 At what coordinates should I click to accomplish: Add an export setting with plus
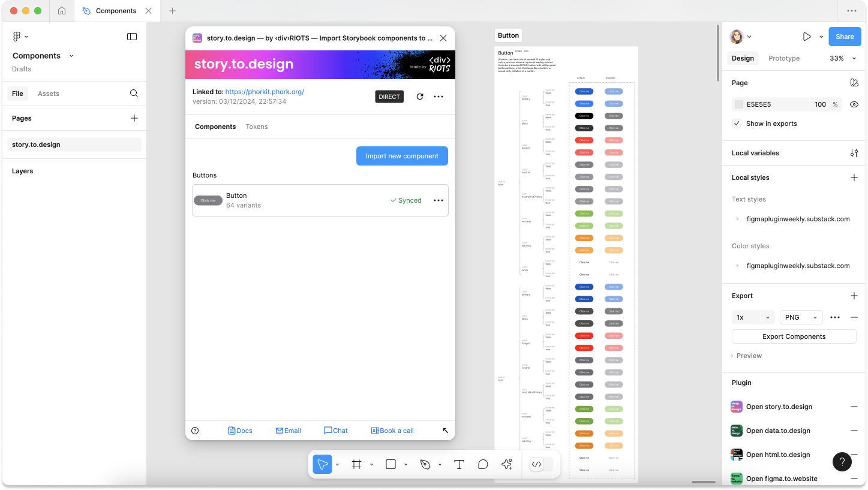coord(854,296)
